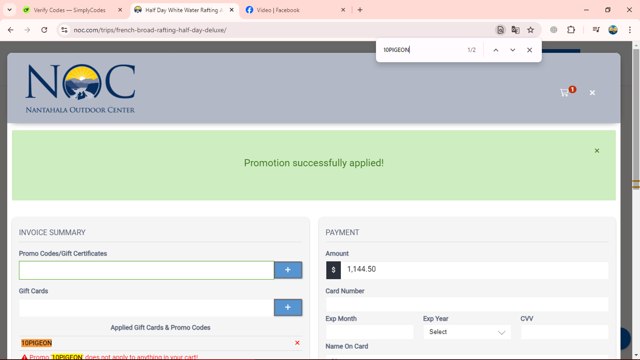Open site information icon beside URL
The height and width of the screenshot is (360, 640).
(x=64, y=30)
